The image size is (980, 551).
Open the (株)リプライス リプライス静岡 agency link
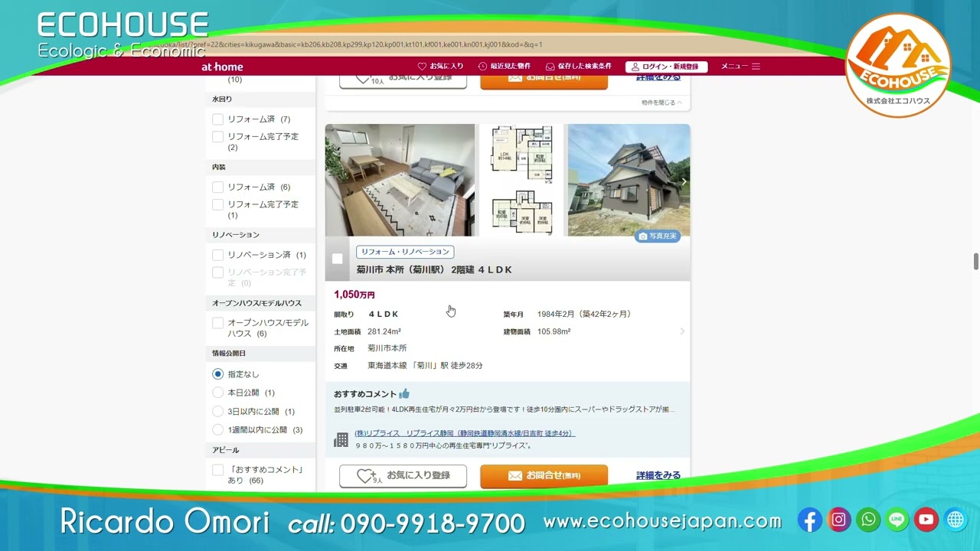[465, 433]
